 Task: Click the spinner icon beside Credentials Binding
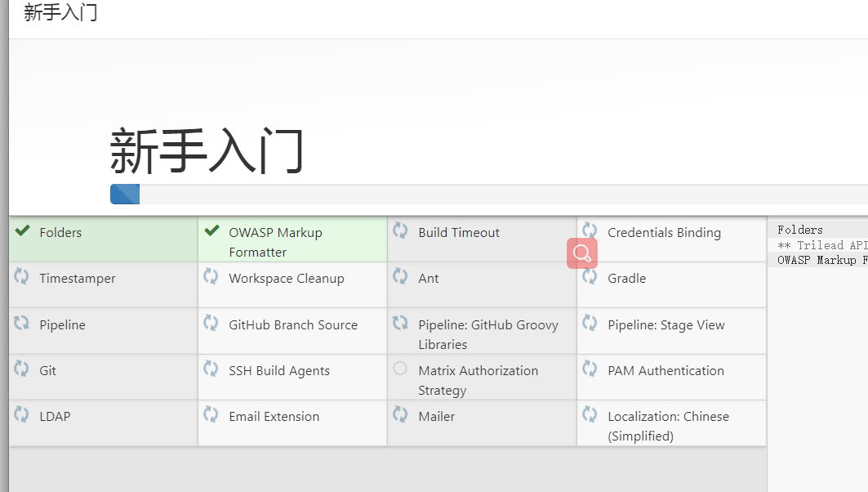coord(590,231)
